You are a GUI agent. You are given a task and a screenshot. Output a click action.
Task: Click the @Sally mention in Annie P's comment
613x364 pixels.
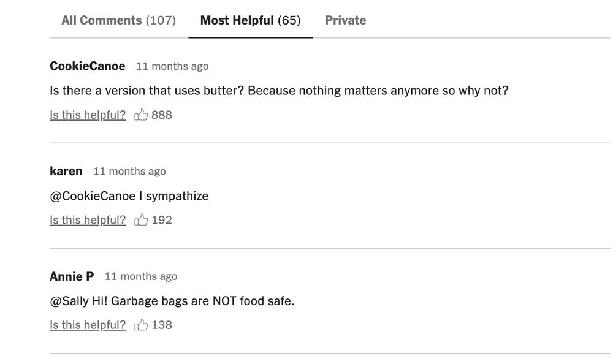point(70,300)
